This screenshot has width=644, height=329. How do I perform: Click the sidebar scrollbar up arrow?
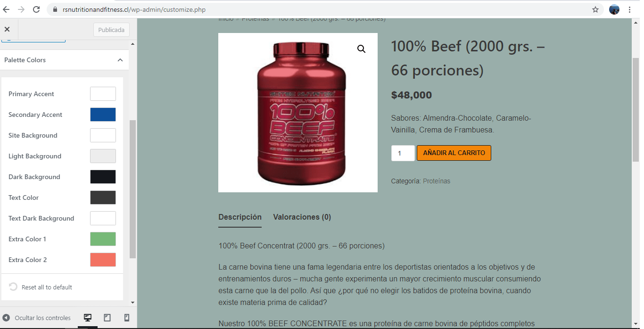tap(132, 44)
